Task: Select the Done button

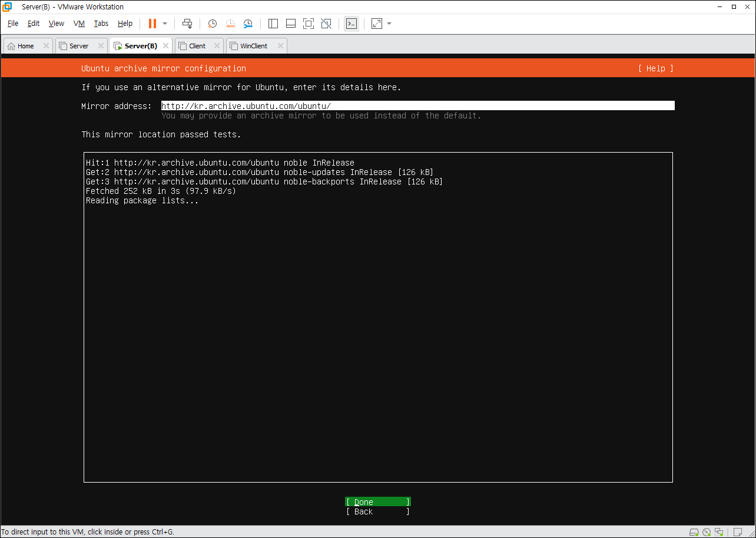Action: click(x=378, y=502)
